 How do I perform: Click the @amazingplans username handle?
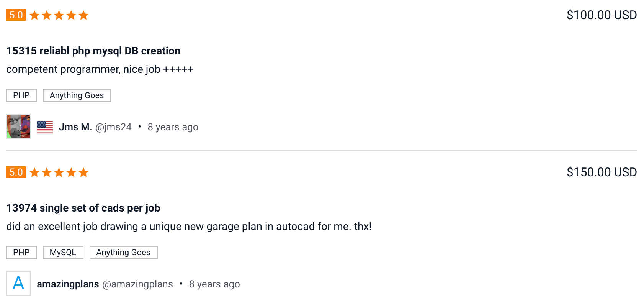[138, 284]
